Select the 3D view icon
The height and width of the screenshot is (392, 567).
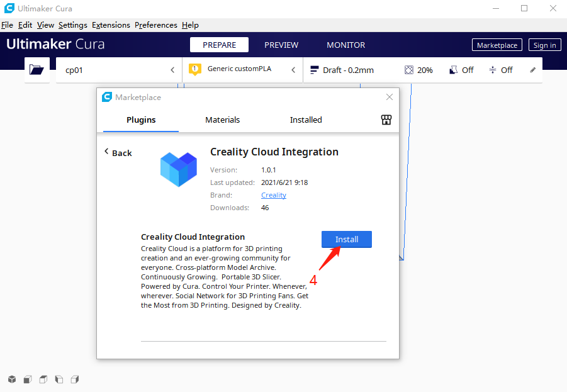(11, 379)
